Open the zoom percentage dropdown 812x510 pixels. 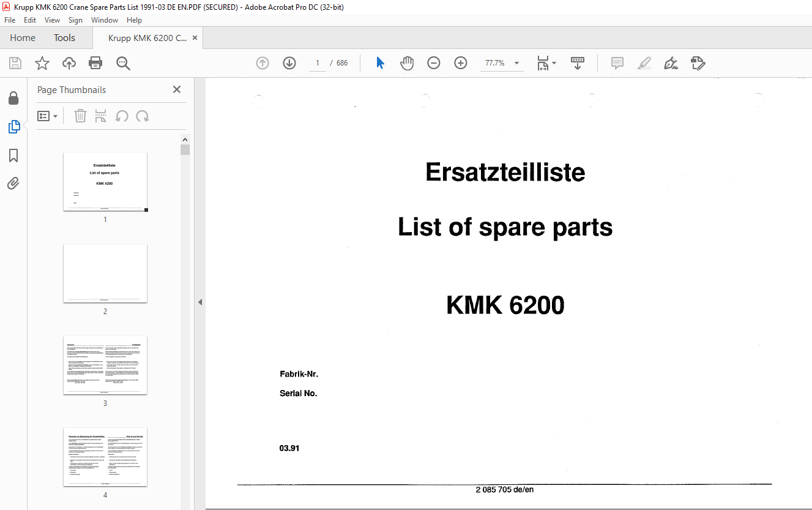pos(516,63)
